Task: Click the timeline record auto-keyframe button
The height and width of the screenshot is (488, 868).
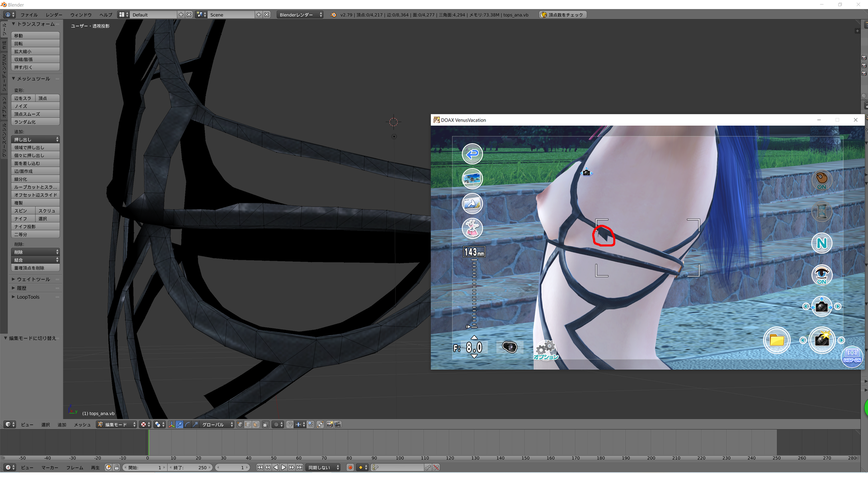Action: tap(350, 467)
